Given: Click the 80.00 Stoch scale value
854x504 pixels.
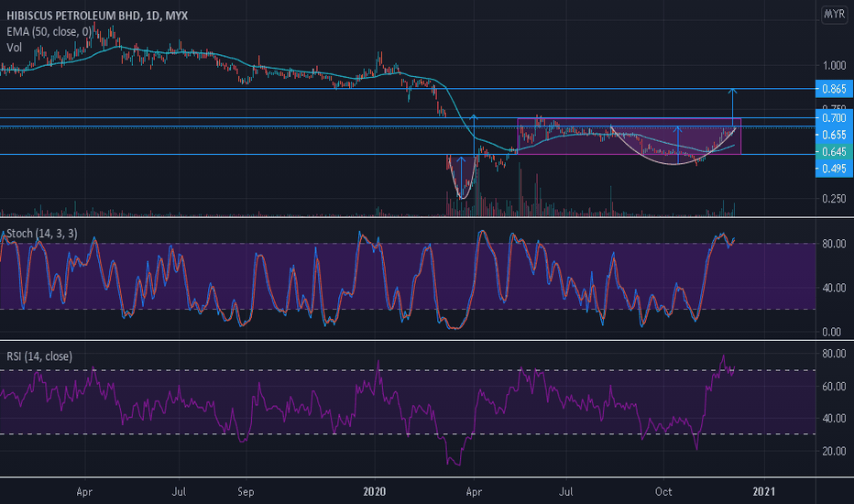Looking at the screenshot, I should tap(834, 244).
